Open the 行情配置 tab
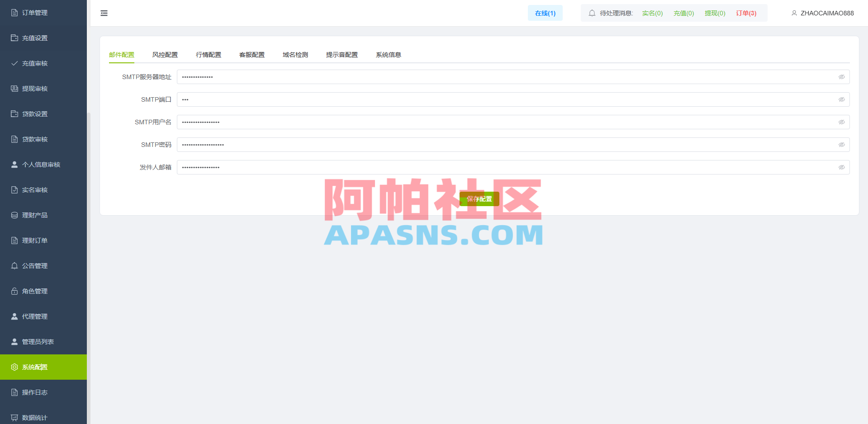The height and width of the screenshot is (424, 868). (x=209, y=55)
